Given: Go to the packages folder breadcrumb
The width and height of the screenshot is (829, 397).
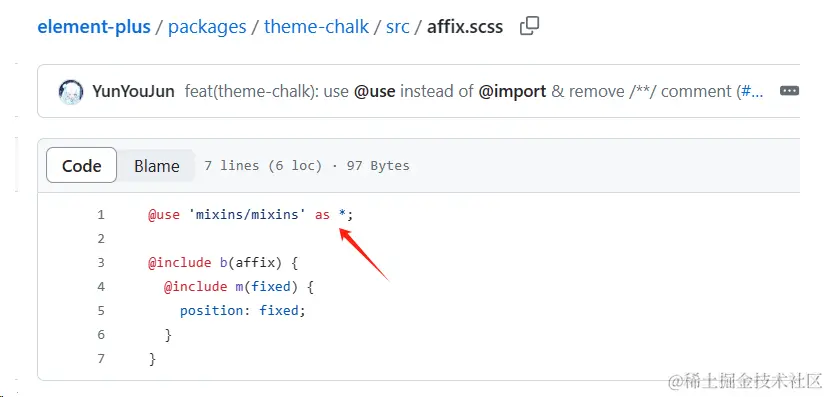Looking at the screenshot, I should pyautogui.click(x=207, y=26).
